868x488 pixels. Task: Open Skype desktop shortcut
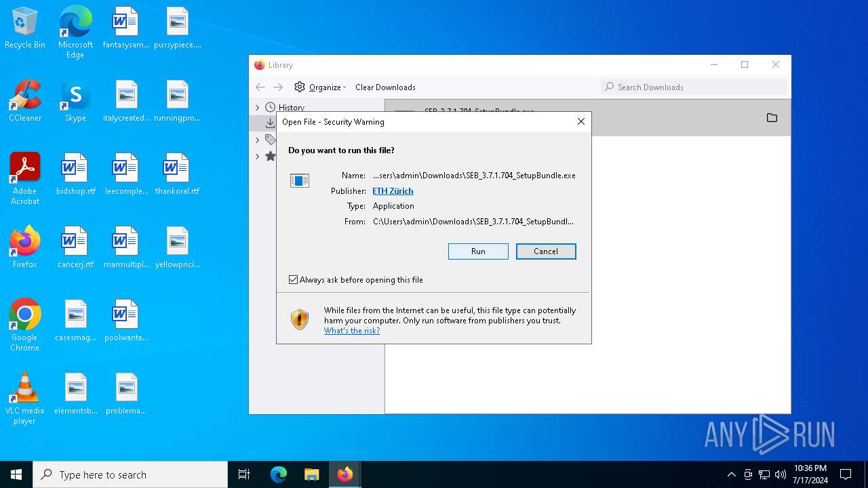pyautogui.click(x=75, y=102)
